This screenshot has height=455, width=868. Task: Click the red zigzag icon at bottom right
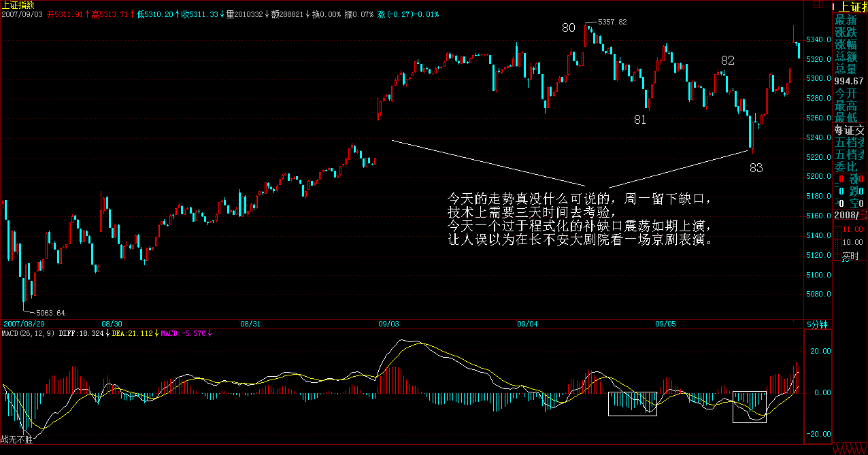tap(850, 449)
